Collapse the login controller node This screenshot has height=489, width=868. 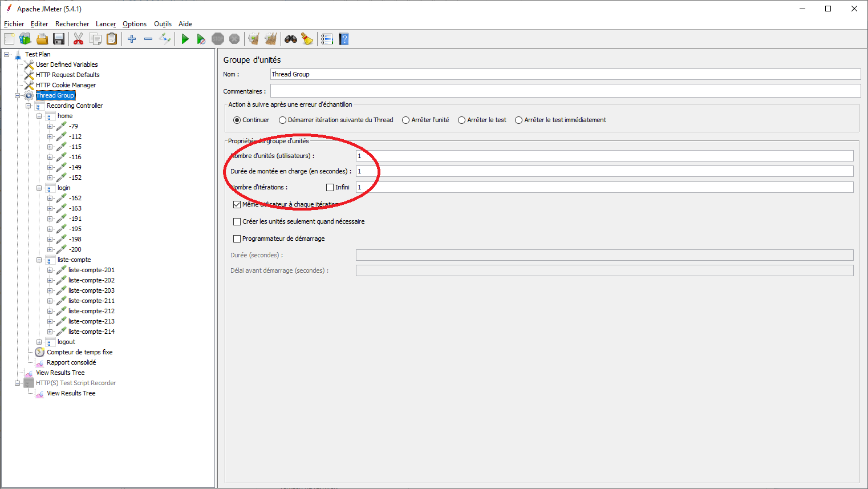pyautogui.click(x=39, y=188)
